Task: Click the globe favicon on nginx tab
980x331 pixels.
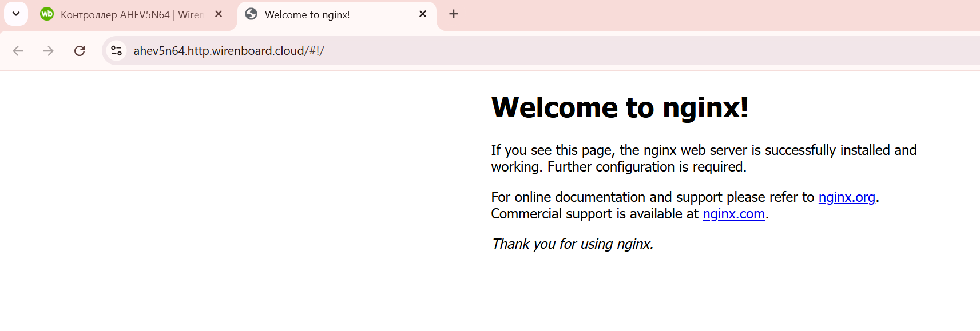Action: [251, 14]
